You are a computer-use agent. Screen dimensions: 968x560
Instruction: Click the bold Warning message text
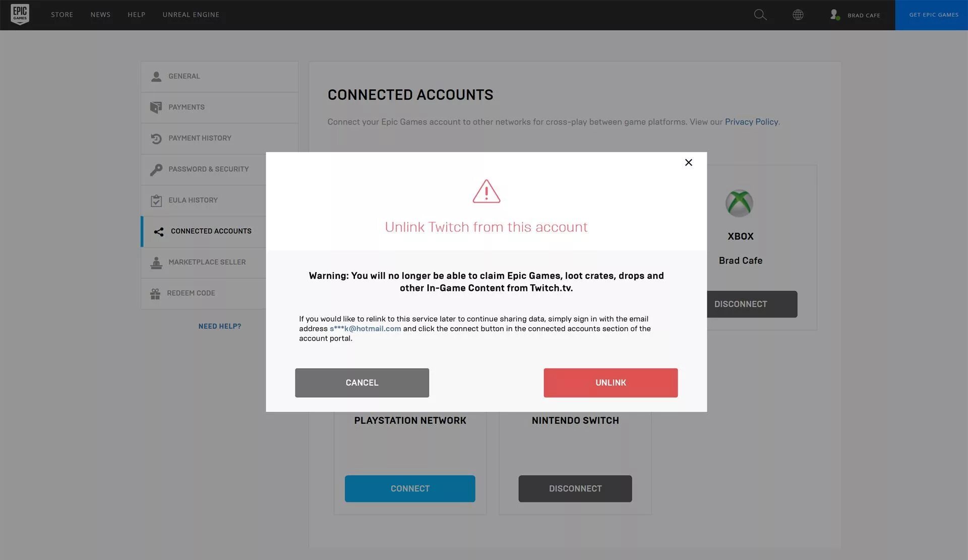(x=486, y=282)
